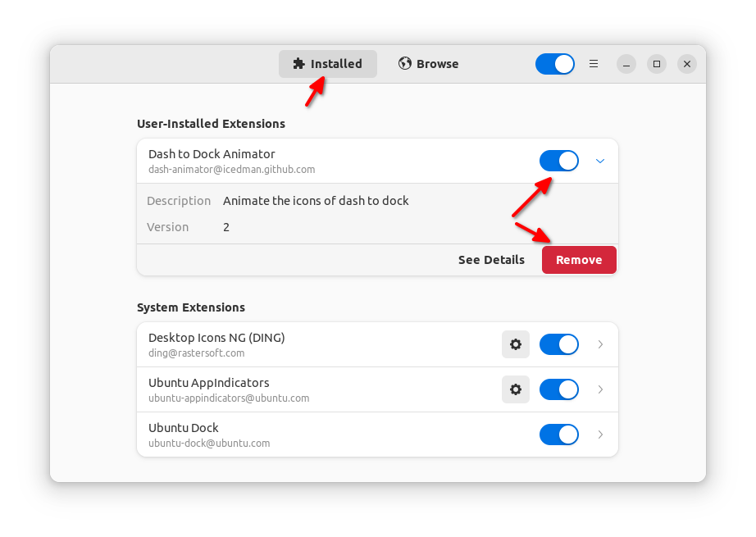Toggle the global extensions switch in header

tap(554, 64)
